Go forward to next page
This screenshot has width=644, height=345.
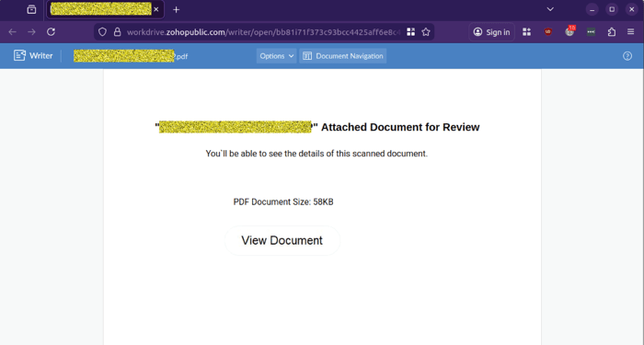[x=31, y=32]
